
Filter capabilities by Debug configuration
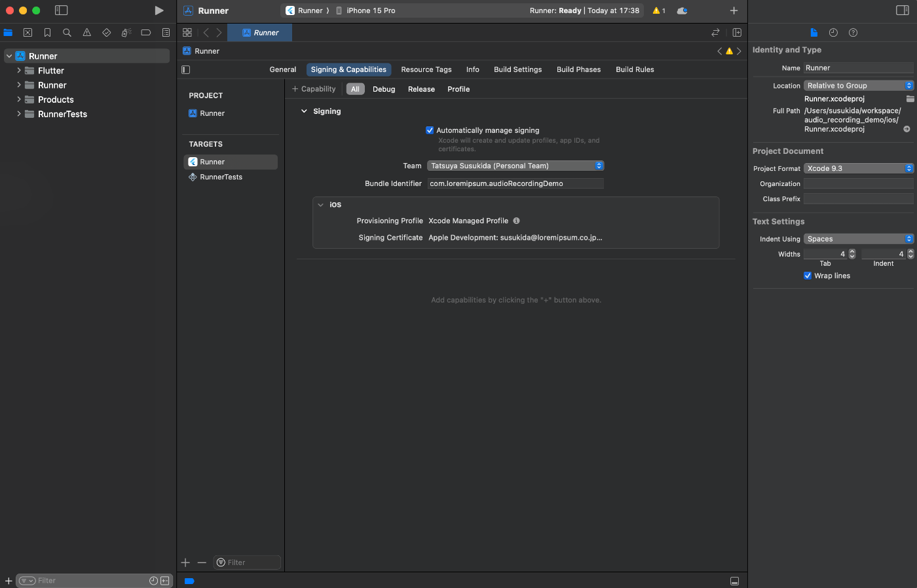(384, 89)
